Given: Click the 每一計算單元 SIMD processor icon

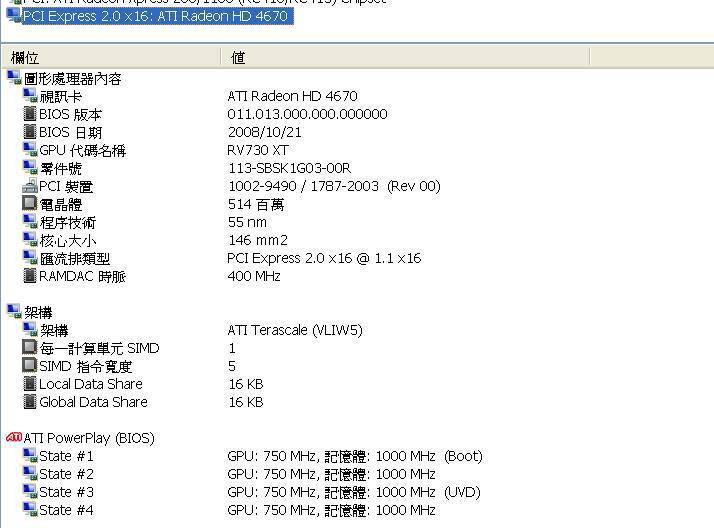Looking at the screenshot, I should [x=30, y=347].
